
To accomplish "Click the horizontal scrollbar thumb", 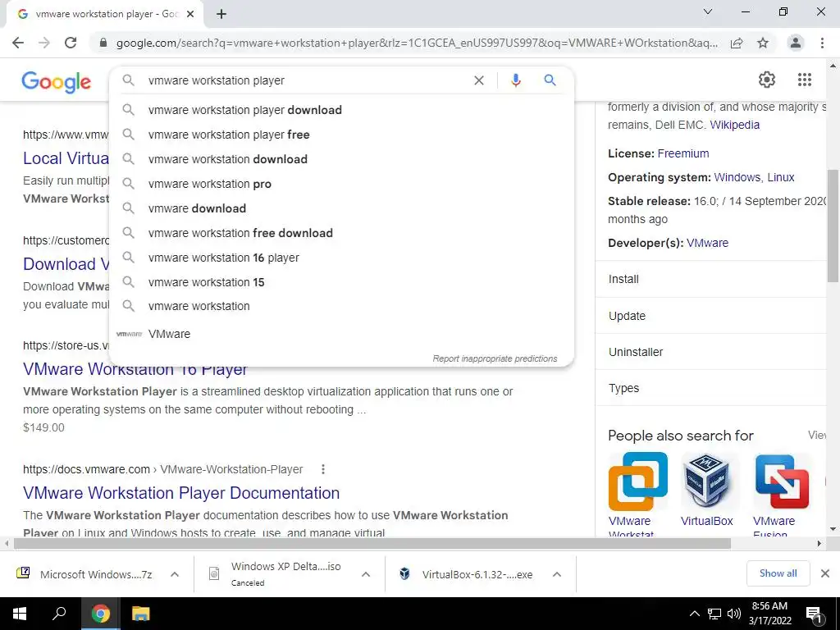I will pyautogui.click(x=372, y=543).
